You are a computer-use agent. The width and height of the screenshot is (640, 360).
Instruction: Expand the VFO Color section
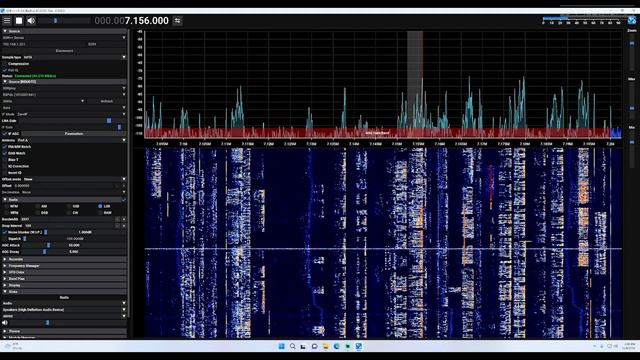[x=64, y=272]
